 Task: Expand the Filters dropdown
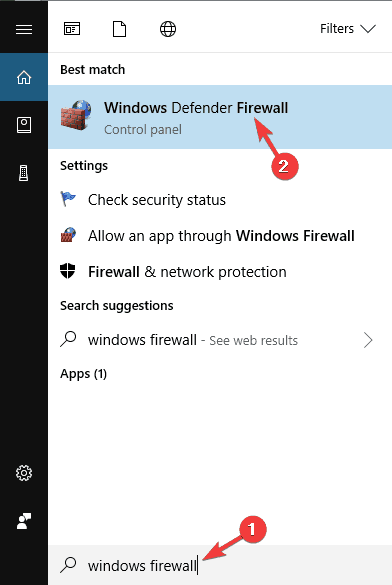click(x=348, y=29)
